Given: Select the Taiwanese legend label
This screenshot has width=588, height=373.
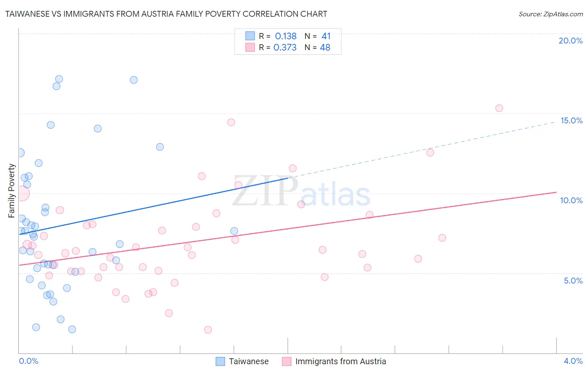Looking at the screenshot, I should click(249, 361).
